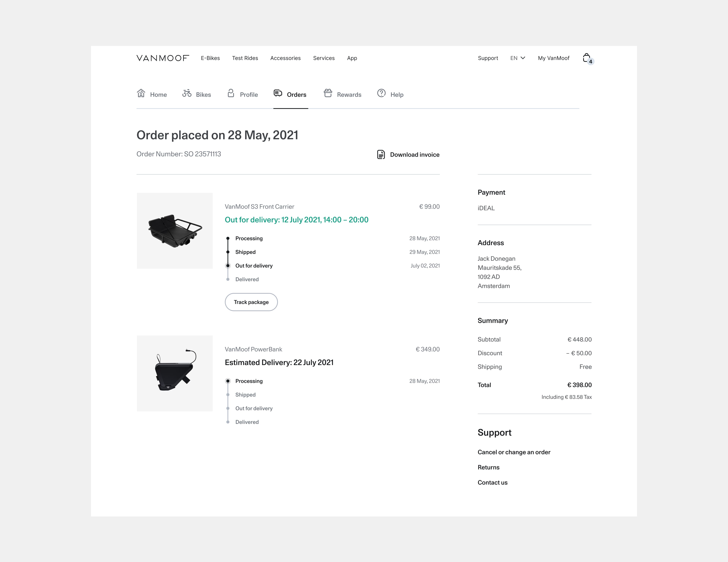This screenshot has height=562, width=728.
Task: Click the Bikes bicycle icon
Action: coord(187,93)
